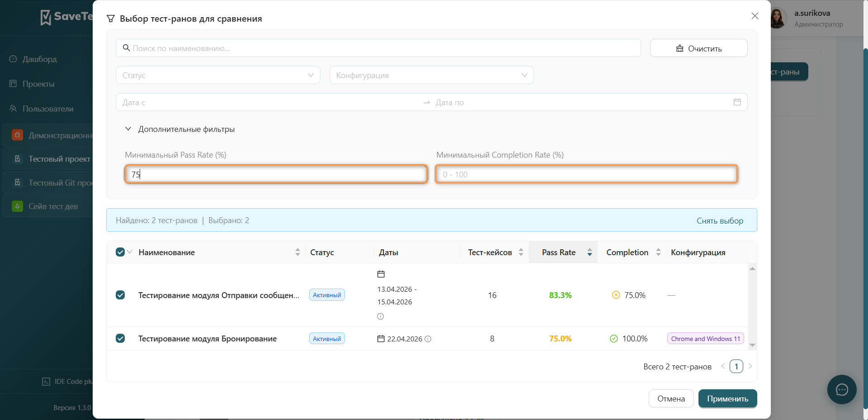
Task: Click info icon under 15.04.2026 date
Action: 380,316
